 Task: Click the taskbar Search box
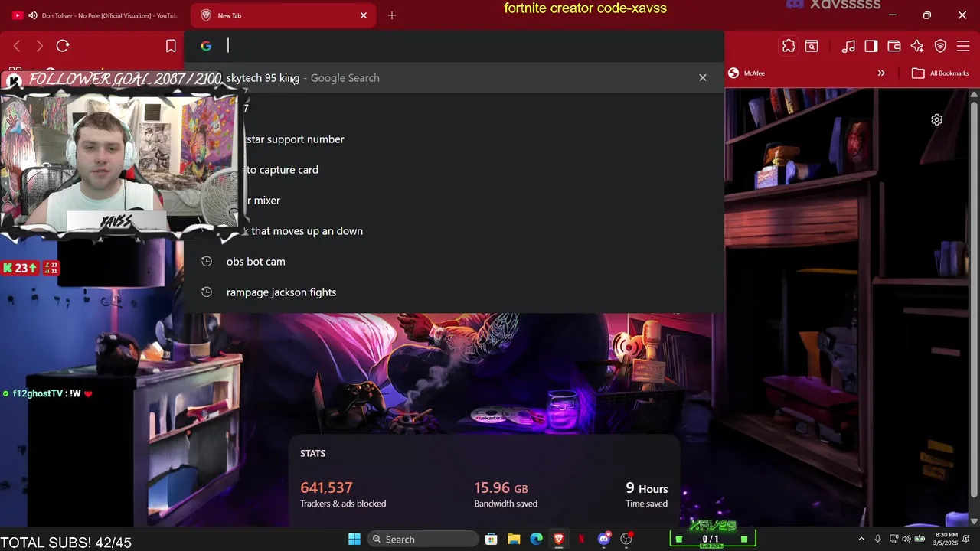pyautogui.click(x=421, y=540)
